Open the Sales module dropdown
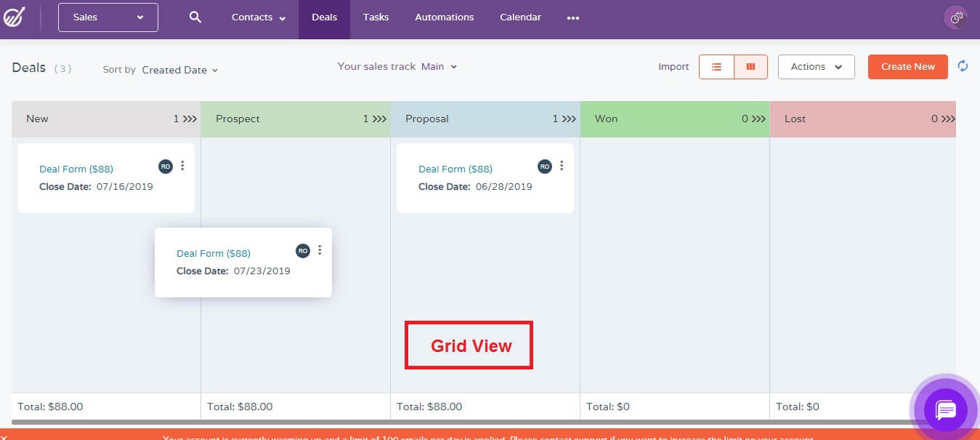 click(x=108, y=17)
